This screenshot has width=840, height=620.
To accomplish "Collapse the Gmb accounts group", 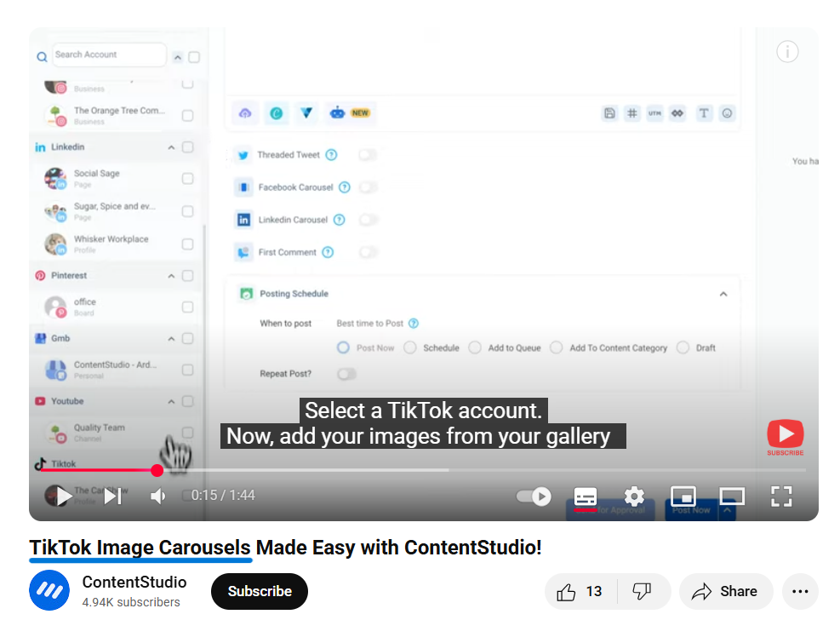I will [171, 339].
